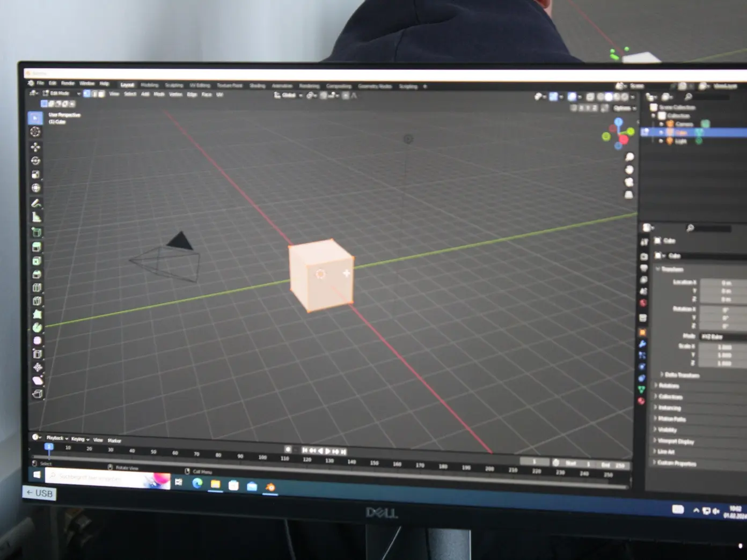Select the Bevel tool
Screen dimensions: 747x560
[x=36, y=275]
